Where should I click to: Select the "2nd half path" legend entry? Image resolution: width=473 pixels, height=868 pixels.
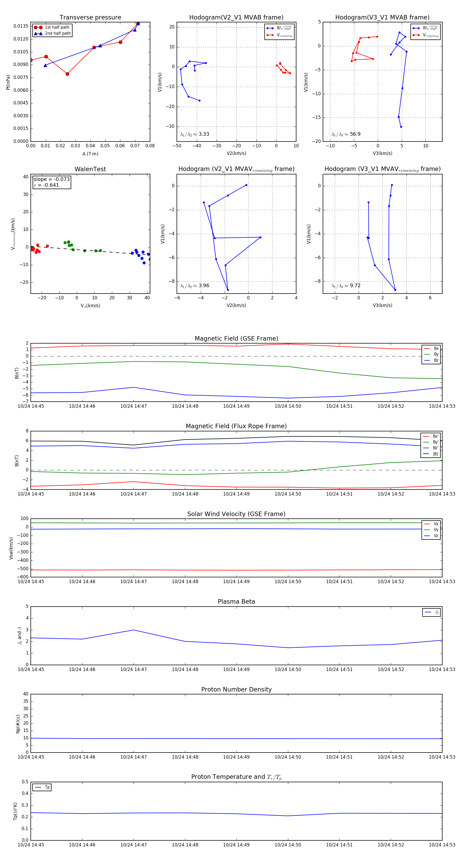(x=52, y=33)
